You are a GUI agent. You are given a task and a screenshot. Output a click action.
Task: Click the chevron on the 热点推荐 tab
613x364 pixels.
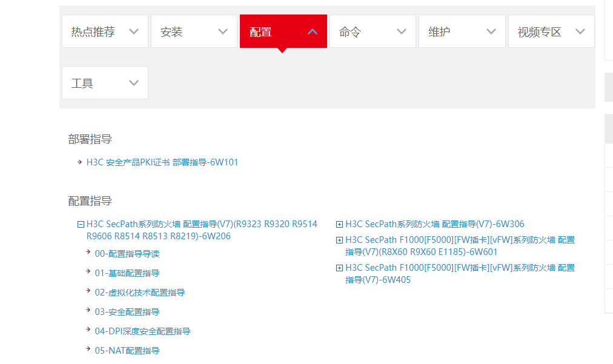point(134,31)
